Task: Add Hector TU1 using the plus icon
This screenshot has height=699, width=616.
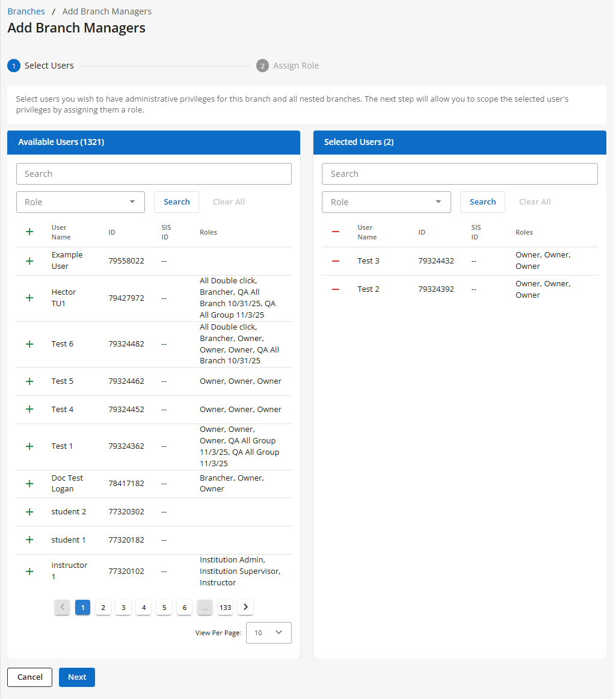Action: [x=29, y=298]
